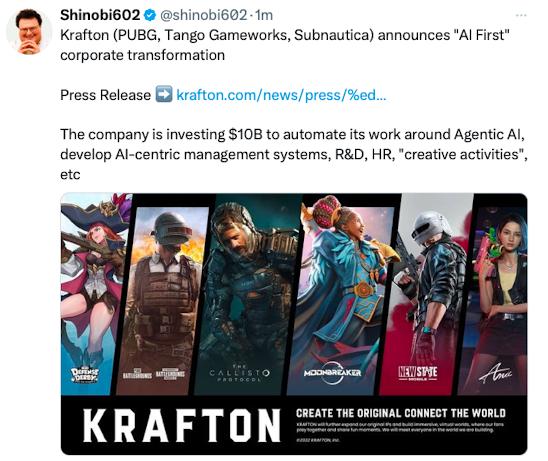Open the tweet's three-dot more options menu
548x461 pixels.
coord(521,15)
